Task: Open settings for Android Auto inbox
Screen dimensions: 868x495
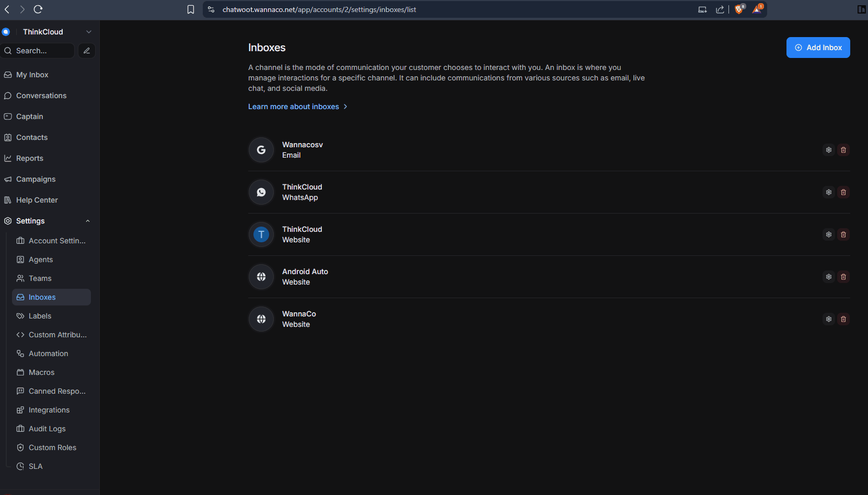Action: (x=829, y=277)
